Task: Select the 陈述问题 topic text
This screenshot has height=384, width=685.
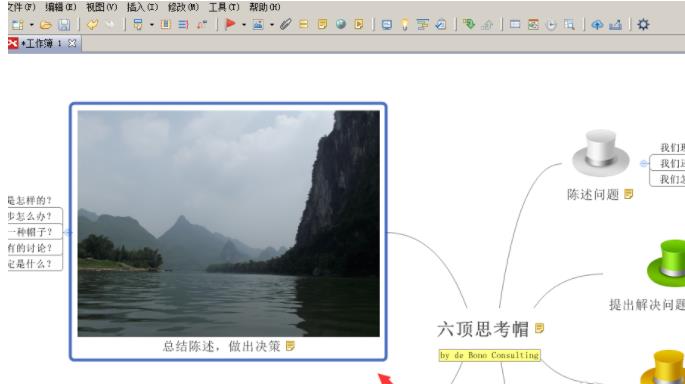Action: point(593,194)
